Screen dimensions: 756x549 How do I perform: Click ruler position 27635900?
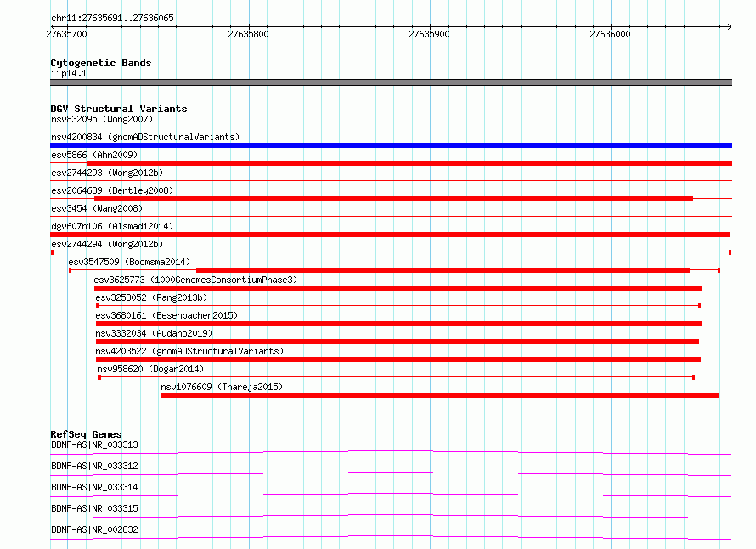coord(429,34)
